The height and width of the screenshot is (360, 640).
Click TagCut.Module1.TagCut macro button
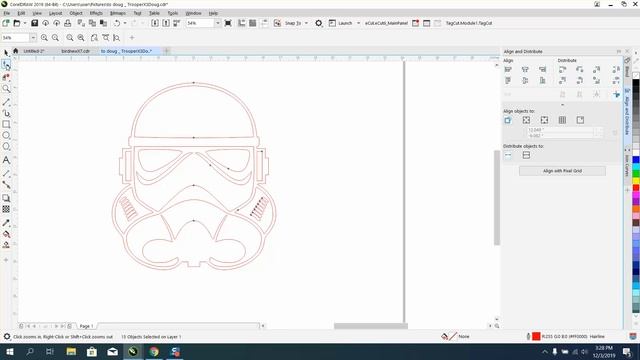(468, 23)
